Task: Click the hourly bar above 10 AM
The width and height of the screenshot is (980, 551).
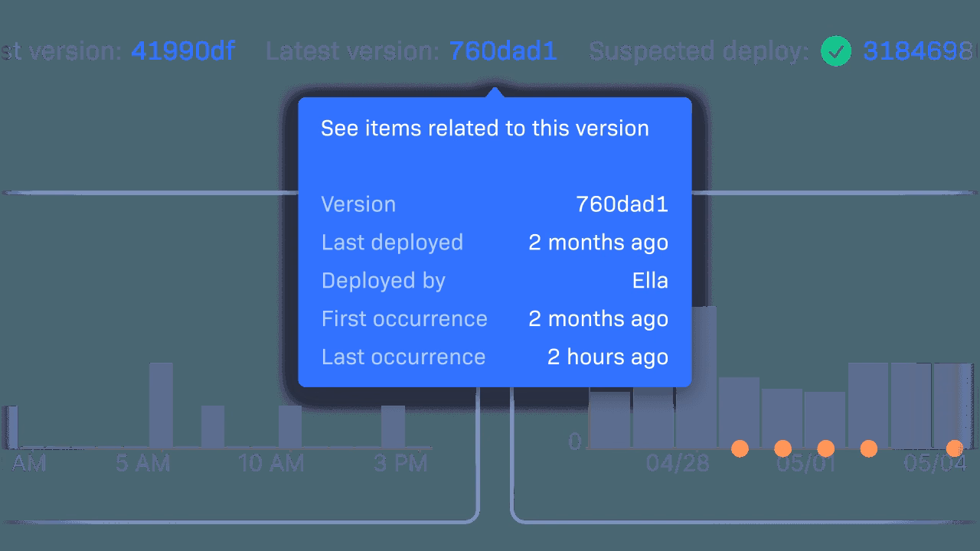Action: [290, 426]
